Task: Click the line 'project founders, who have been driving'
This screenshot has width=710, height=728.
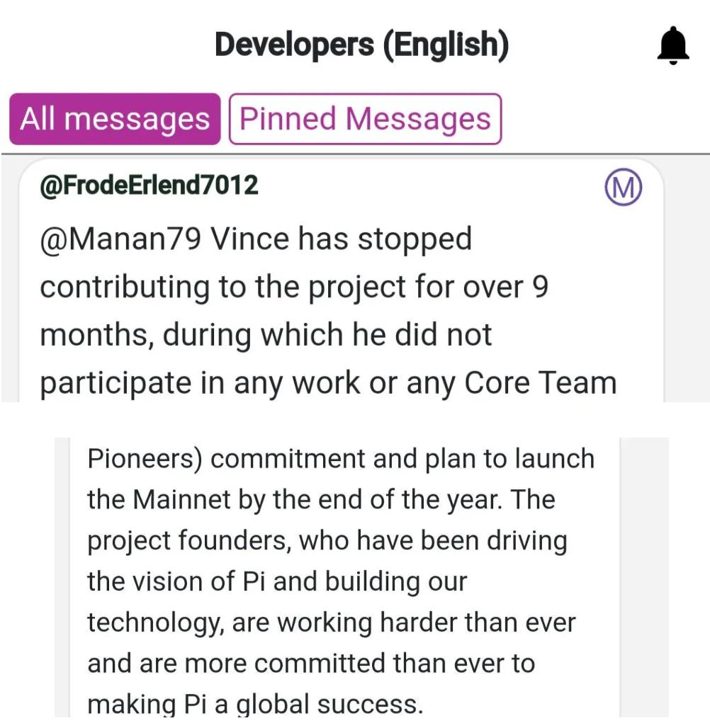Action: (327, 541)
